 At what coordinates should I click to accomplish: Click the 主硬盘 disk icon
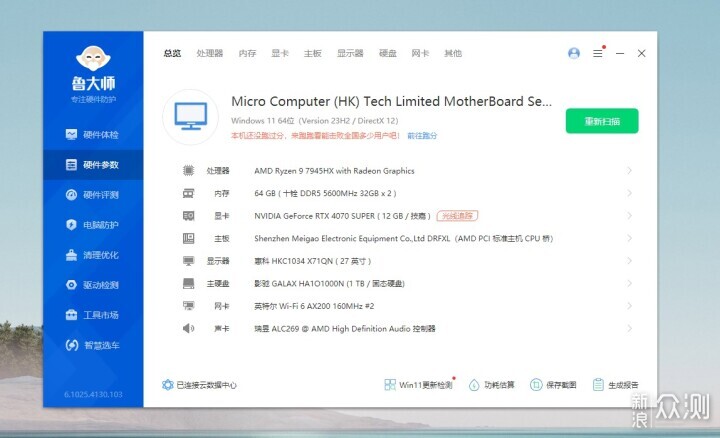188,283
